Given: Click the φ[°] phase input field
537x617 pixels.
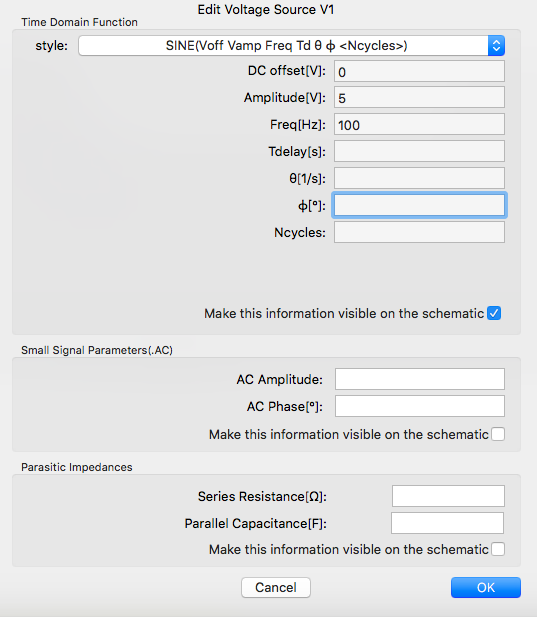Looking at the screenshot, I should tap(419, 205).
